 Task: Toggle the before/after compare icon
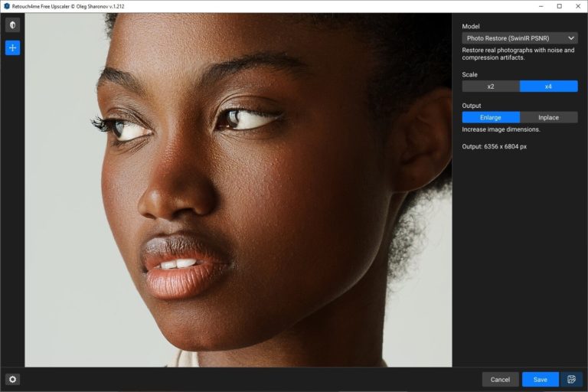click(12, 25)
